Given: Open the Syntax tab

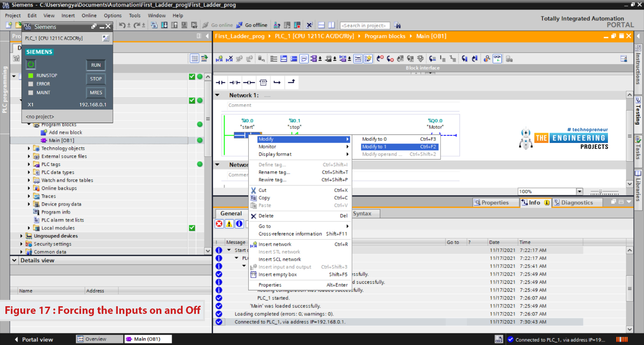Looking at the screenshot, I should [362, 213].
